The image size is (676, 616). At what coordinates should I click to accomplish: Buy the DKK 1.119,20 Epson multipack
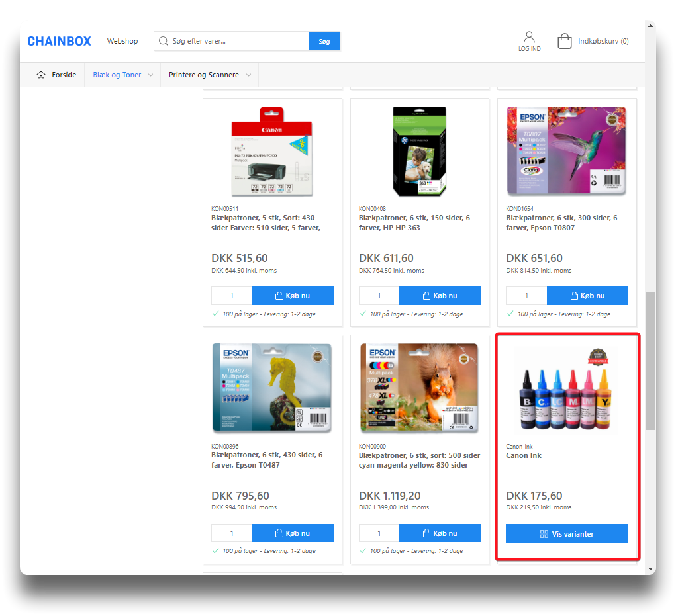click(x=440, y=533)
